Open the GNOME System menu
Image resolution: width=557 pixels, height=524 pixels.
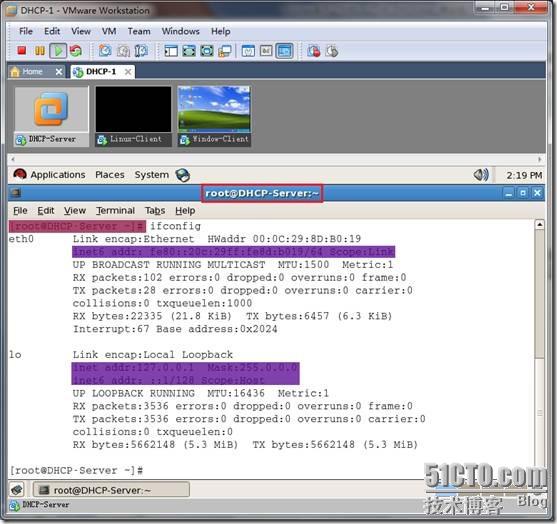(152, 175)
